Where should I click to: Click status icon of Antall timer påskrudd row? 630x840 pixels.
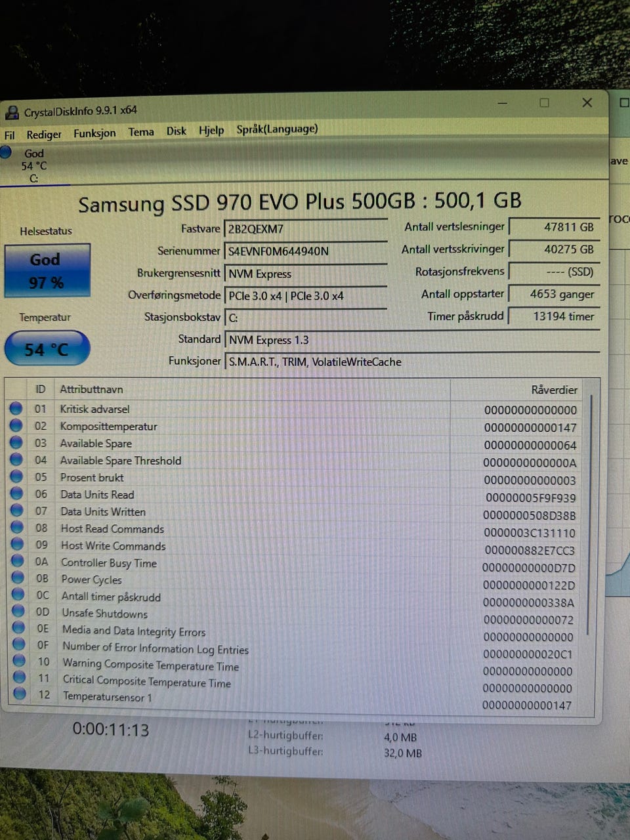18,595
